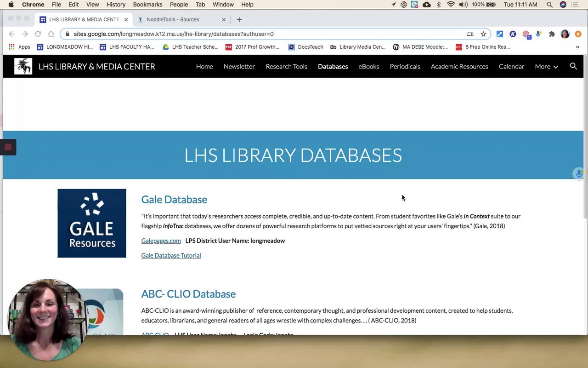Expand the More navigation dropdown

pos(547,66)
